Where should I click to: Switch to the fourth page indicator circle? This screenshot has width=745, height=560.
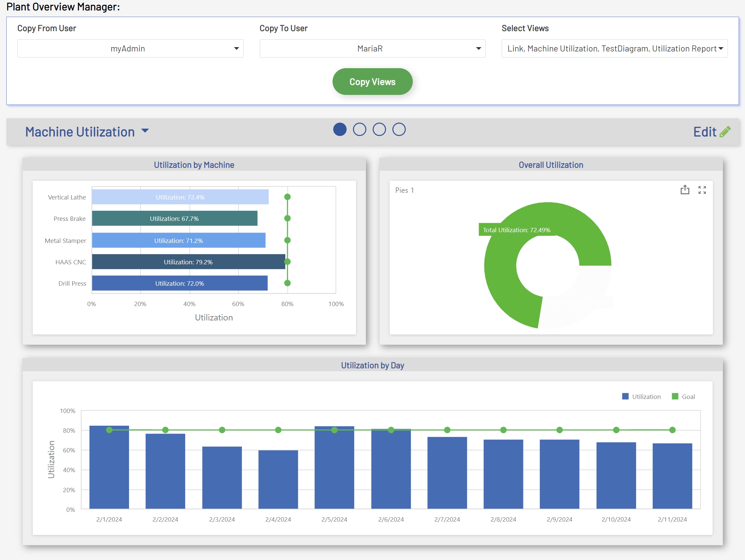pos(399,130)
